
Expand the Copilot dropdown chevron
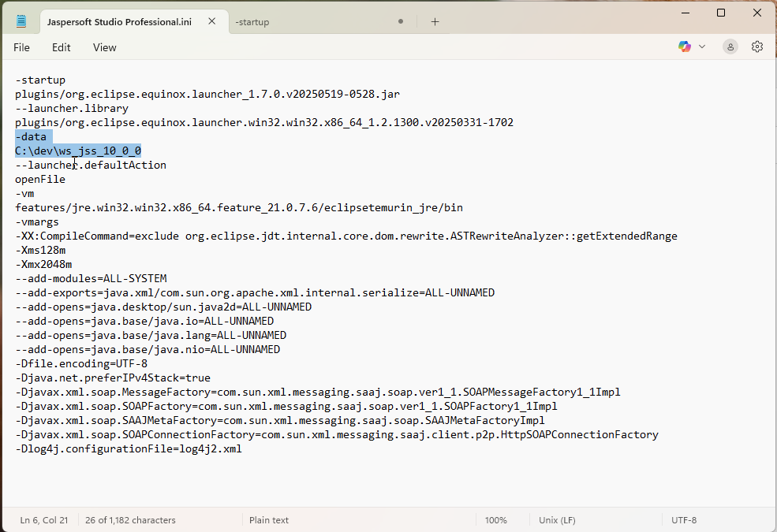click(x=702, y=47)
